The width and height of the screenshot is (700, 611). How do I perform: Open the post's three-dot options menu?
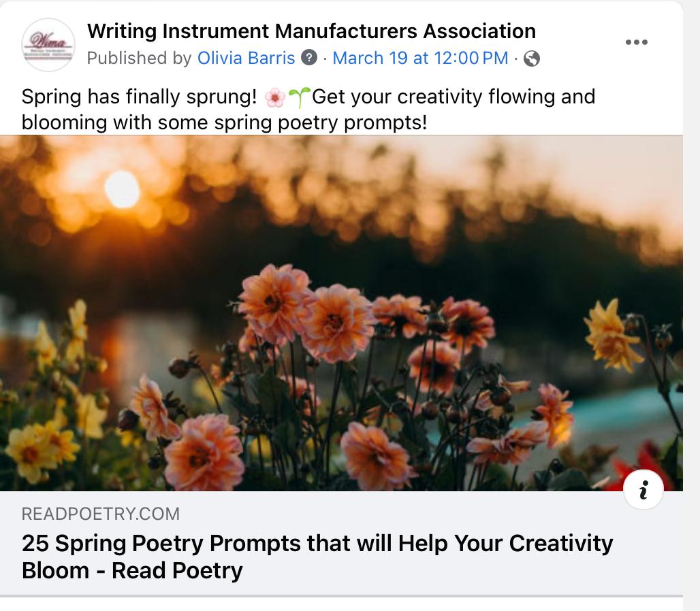pos(636,42)
